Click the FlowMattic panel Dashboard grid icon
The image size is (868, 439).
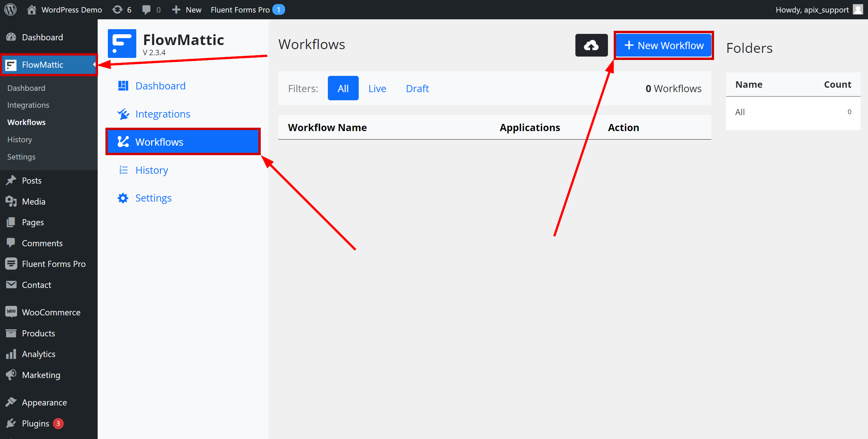click(123, 86)
